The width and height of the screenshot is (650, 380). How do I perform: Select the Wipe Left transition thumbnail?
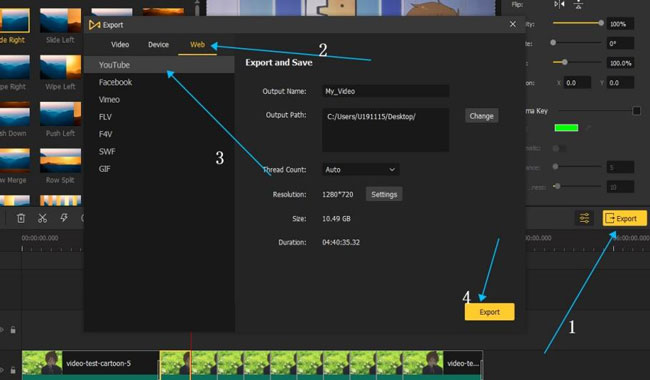tap(61, 67)
